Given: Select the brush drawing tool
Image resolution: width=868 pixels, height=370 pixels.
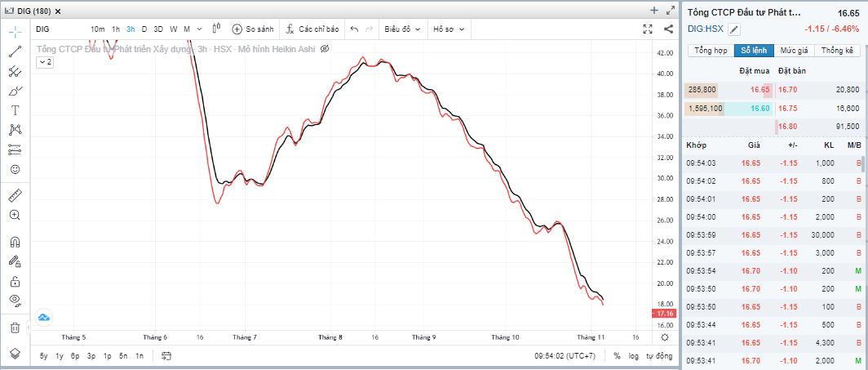Looking at the screenshot, I should point(15,91).
